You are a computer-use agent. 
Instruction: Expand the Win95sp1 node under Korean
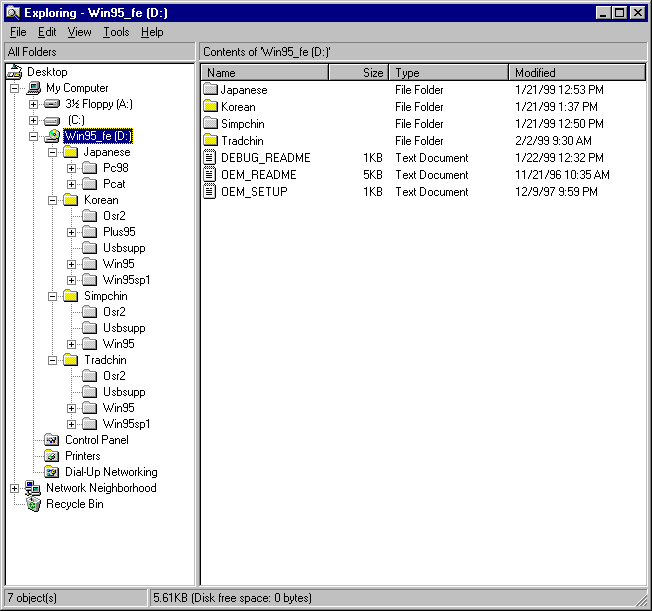click(72, 280)
